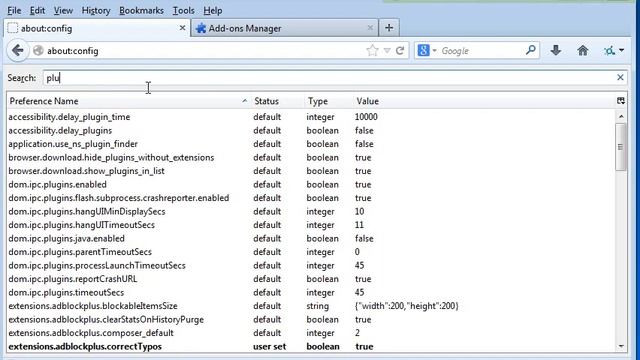The image size is (640, 360).
Task: Click inside the about:config Search field
Action: tap(335, 78)
